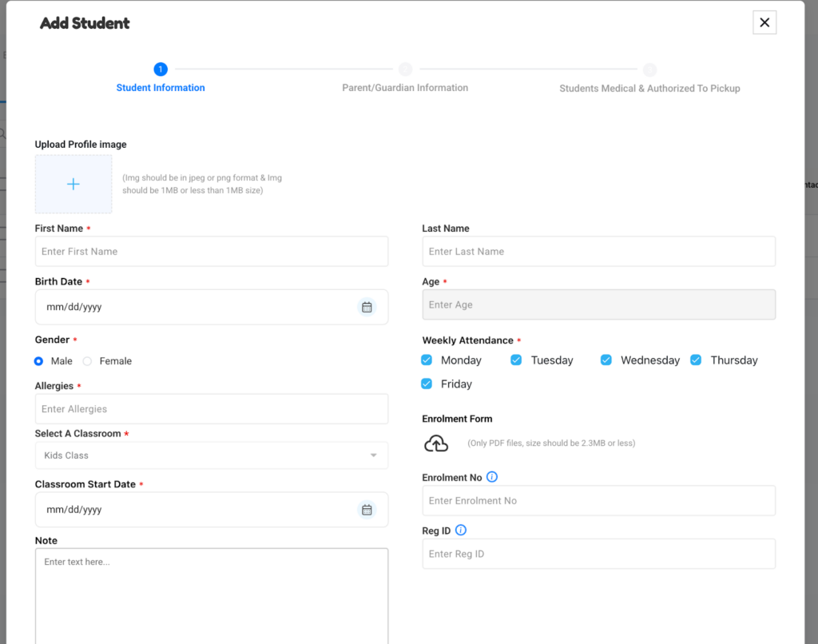Viewport: 818px width, 644px height.
Task: Click step 1 circle in progress stepper
Action: (x=160, y=69)
